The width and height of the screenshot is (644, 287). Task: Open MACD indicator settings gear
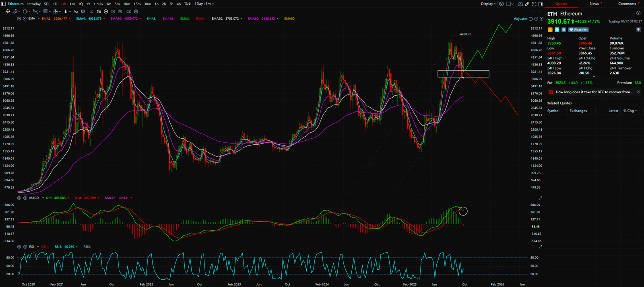[x=19, y=198]
